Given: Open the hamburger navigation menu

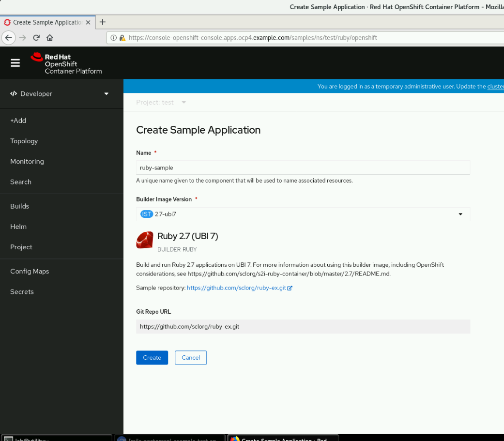Looking at the screenshot, I should point(15,63).
